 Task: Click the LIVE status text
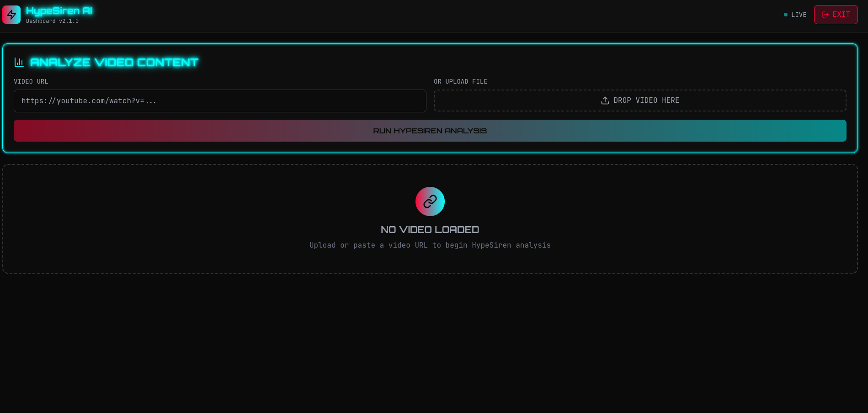[799, 15]
